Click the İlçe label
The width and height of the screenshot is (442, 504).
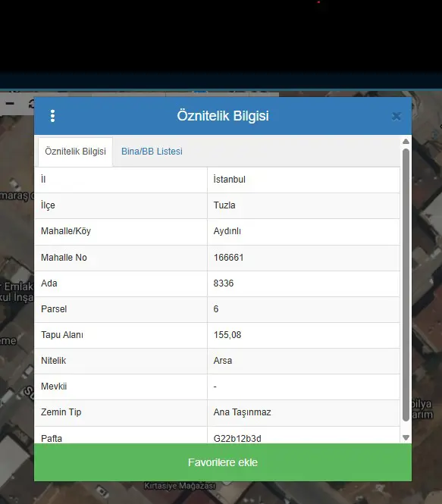(x=48, y=205)
